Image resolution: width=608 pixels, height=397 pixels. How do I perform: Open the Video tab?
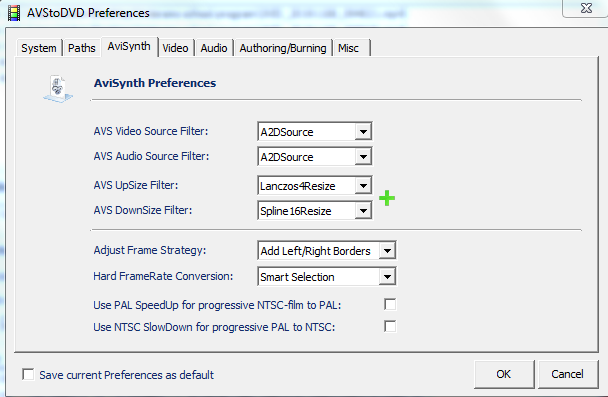tap(175, 48)
